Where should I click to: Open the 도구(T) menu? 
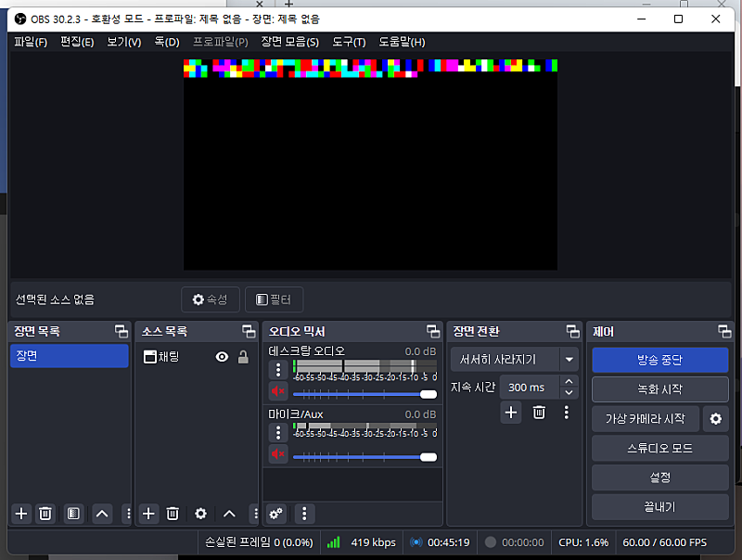tap(349, 42)
